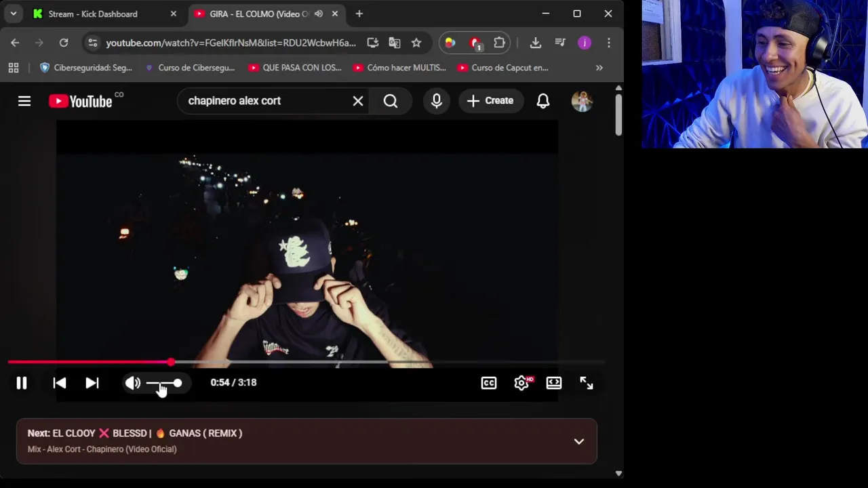The height and width of the screenshot is (488, 868).
Task: Run search with magnifier button
Action: [x=391, y=101]
